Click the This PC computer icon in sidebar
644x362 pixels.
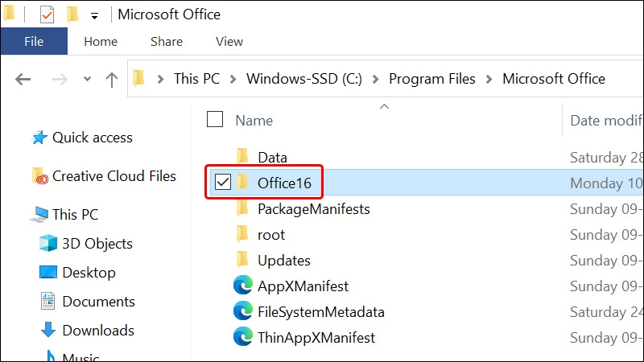click(39, 214)
